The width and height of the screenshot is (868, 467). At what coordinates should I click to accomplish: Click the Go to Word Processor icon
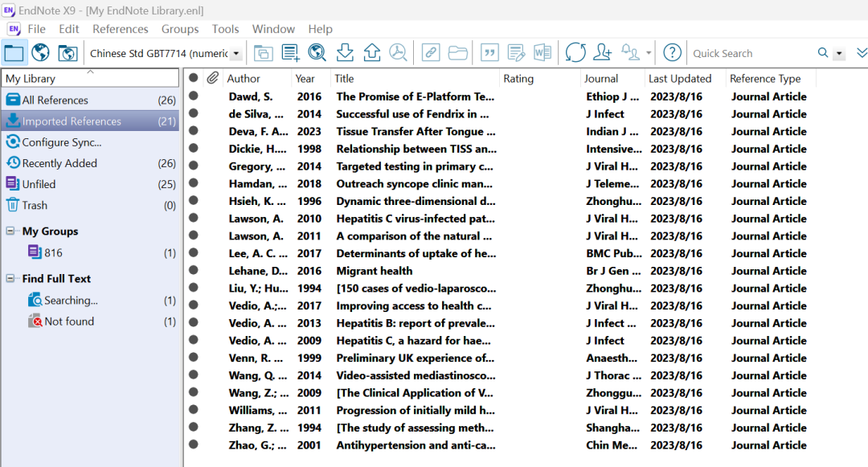point(542,53)
